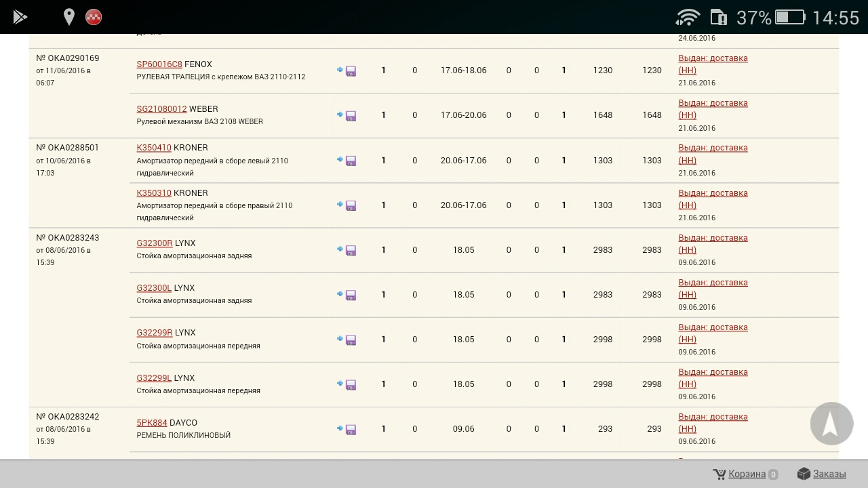Tap the location pin status icon
The width and height of the screenshot is (868, 488).
(68, 17)
